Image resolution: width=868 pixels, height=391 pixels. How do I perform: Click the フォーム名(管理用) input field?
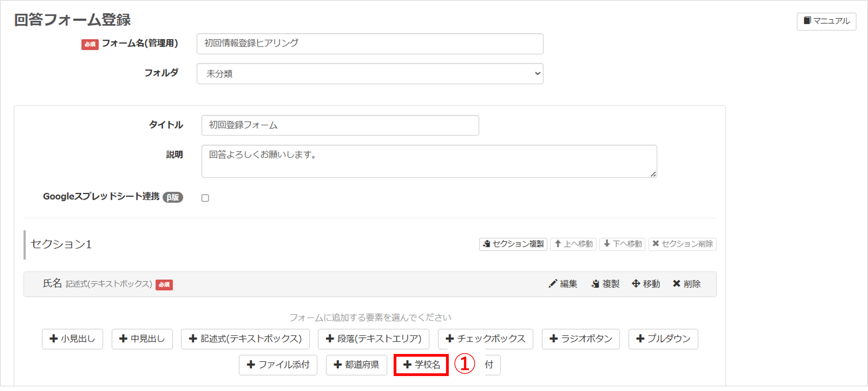tap(370, 44)
